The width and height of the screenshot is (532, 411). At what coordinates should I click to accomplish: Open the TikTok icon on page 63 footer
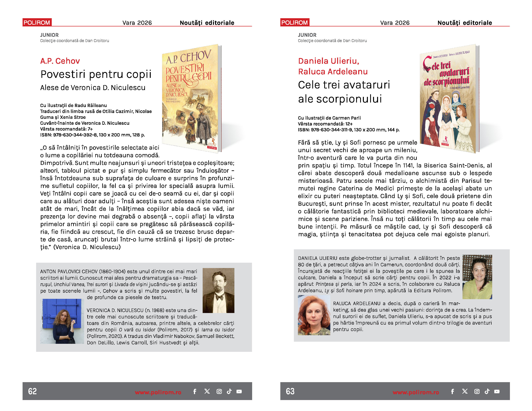(x=487, y=391)
